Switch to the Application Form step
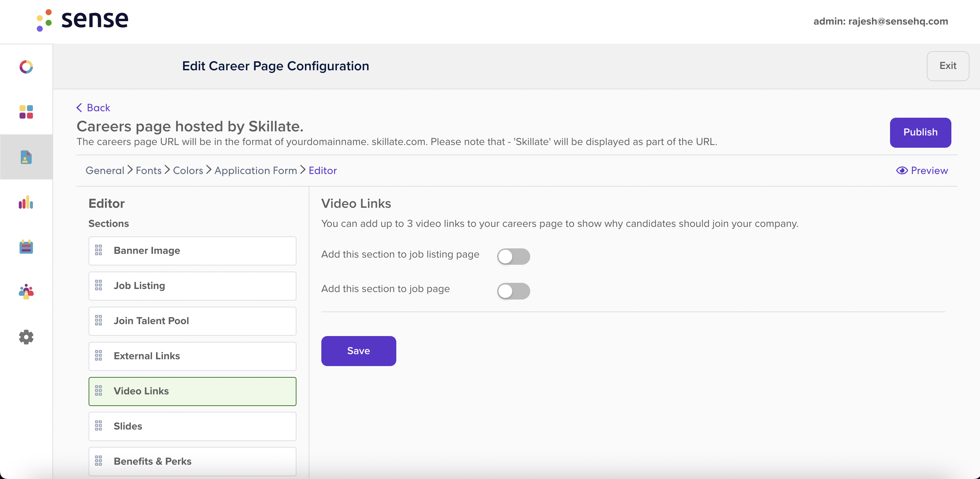980x479 pixels. click(x=256, y=171)
